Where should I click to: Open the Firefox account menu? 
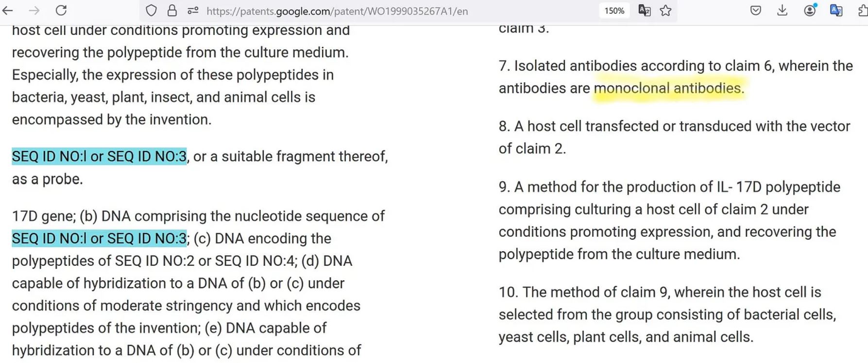click(809, 11)
